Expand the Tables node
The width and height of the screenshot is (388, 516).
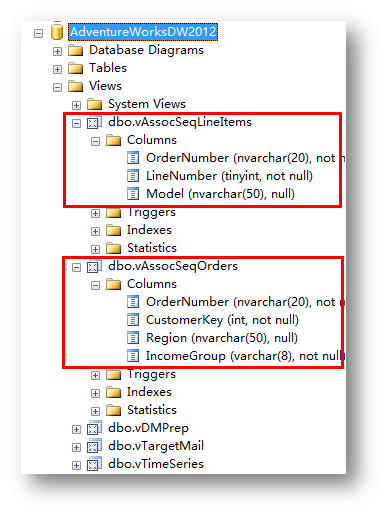(57, 69)
